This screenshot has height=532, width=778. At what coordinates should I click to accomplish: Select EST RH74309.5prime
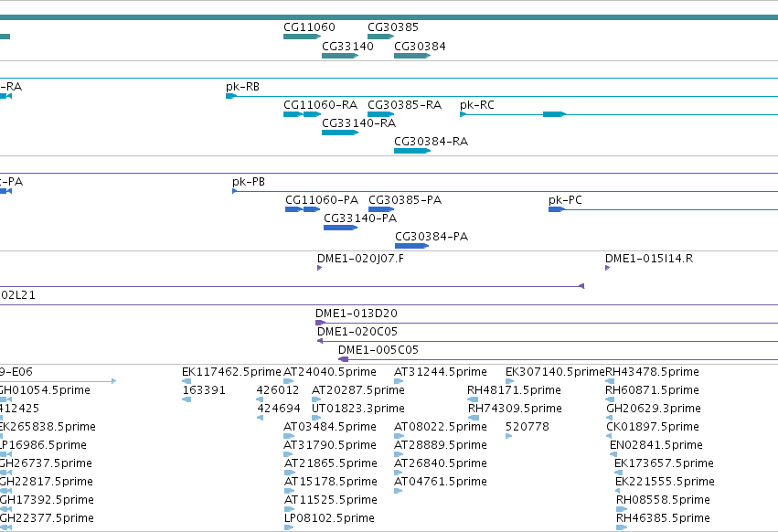tap(474, 419)
